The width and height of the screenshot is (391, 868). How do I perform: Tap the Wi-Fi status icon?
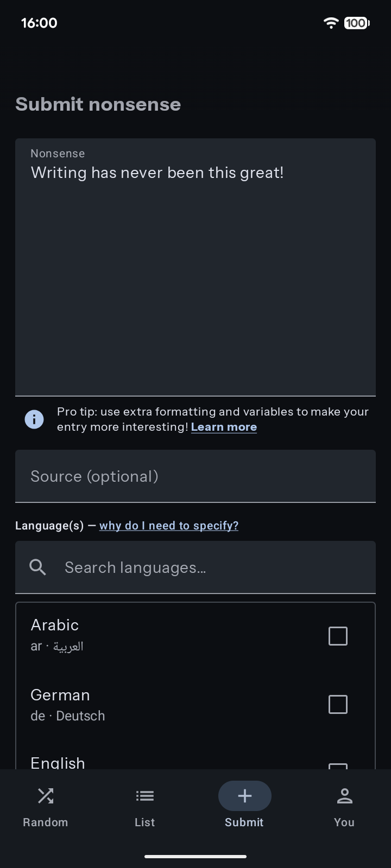[331, 23]
